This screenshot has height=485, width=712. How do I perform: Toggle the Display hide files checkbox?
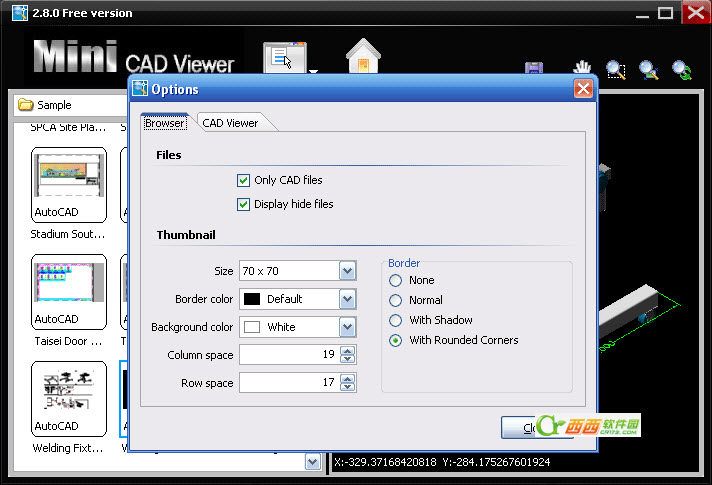[x=243, y=204]
